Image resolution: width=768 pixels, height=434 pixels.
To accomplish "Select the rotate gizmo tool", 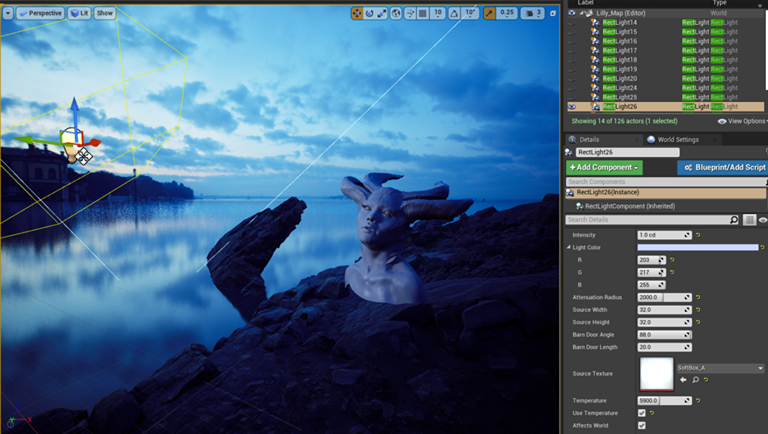I will click(x=371, y=13).
